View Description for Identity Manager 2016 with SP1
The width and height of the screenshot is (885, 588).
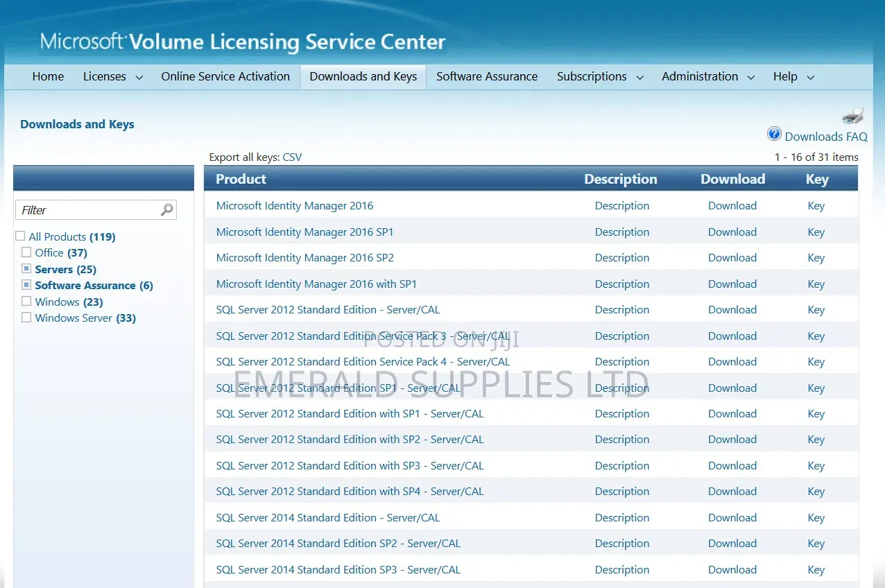click(x=622, y=284)
